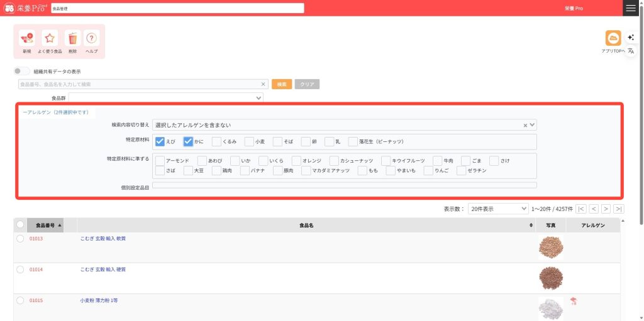Click the アプリTOPへ orange icon

[613, 38]
